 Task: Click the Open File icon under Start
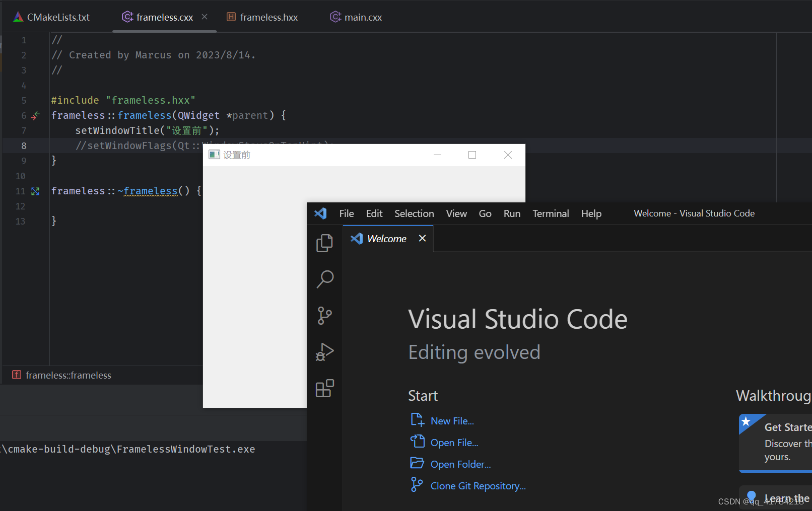click(417, 442)
